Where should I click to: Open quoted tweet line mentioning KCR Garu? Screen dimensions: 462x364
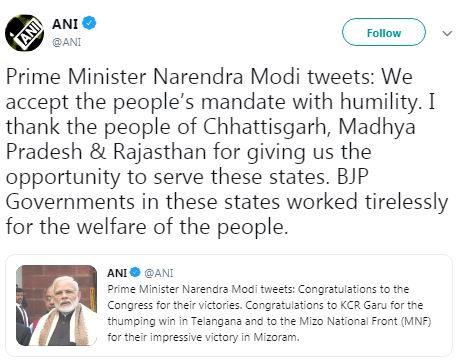(265, 305)
